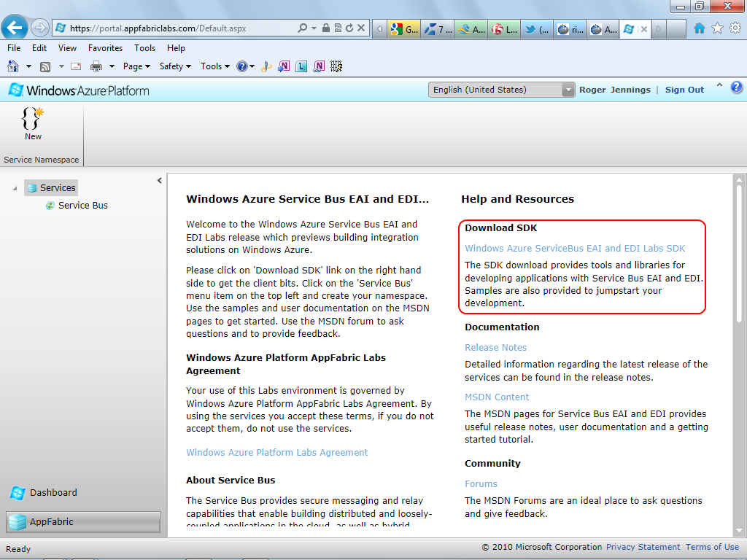Screen dimensions: 747x560
Task: Open the Favorites menu
Action: click(105, 48)
